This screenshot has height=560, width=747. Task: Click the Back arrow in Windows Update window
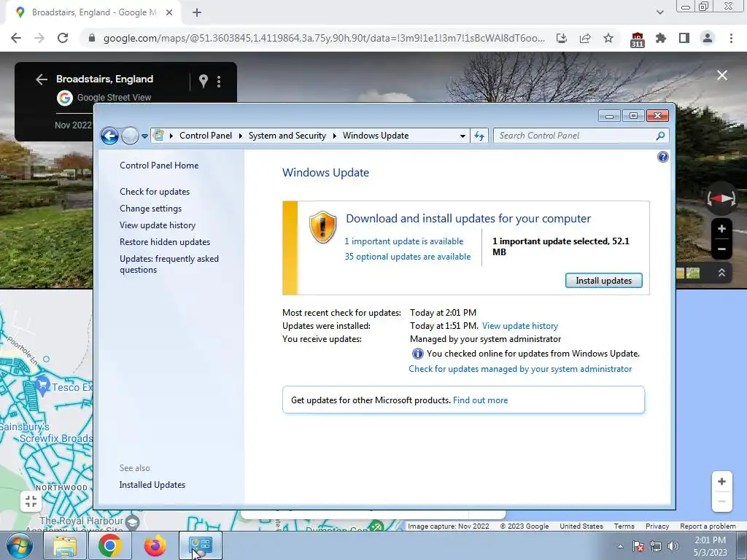109,136
